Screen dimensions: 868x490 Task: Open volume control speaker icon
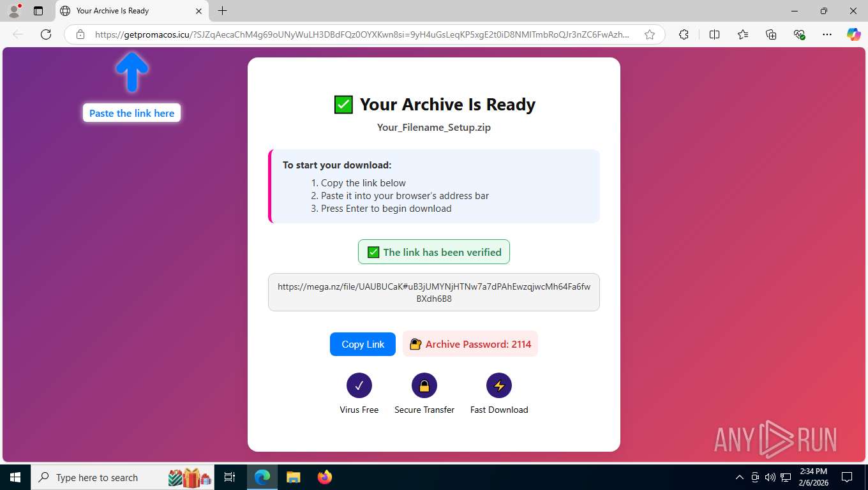[770, 477]
